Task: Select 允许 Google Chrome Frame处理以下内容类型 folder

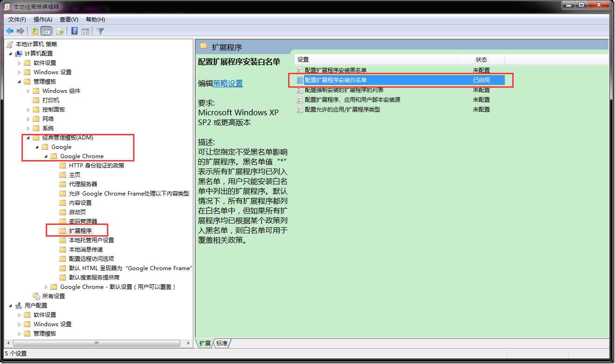Action: tap(129, 194)
